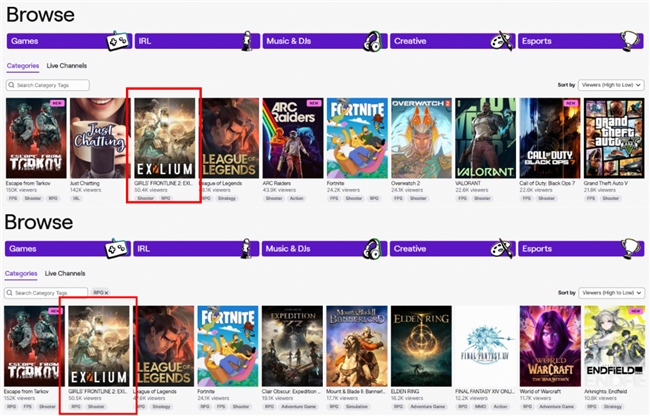Click the NEW badge on ARC Raiders
The width and height of the screenshot is (650, 416).
[313, 103]
